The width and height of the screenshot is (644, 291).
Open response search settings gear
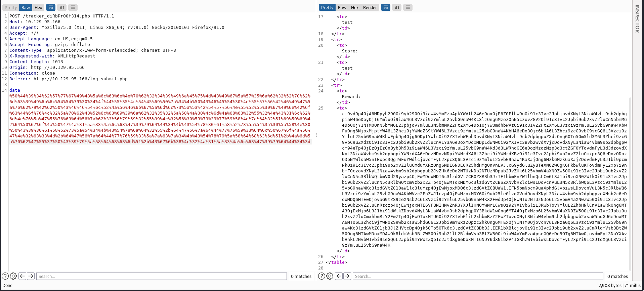coord(330,276)
